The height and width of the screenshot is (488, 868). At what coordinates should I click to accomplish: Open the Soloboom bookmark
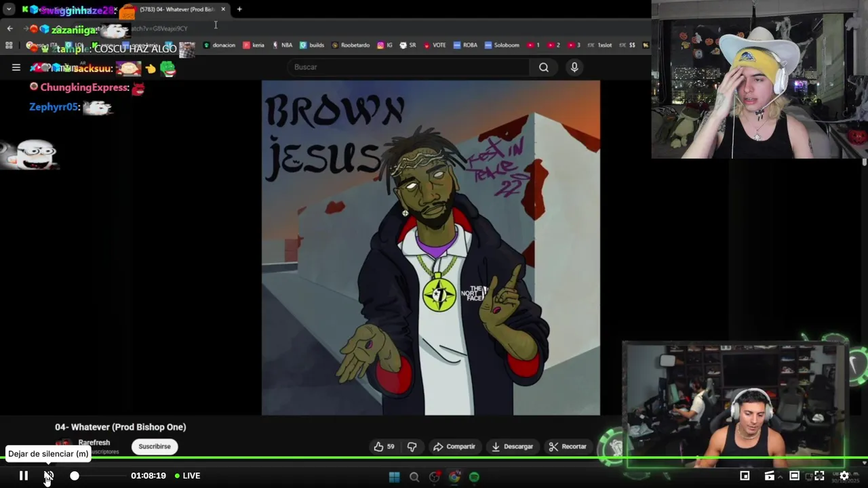(502, 45)
